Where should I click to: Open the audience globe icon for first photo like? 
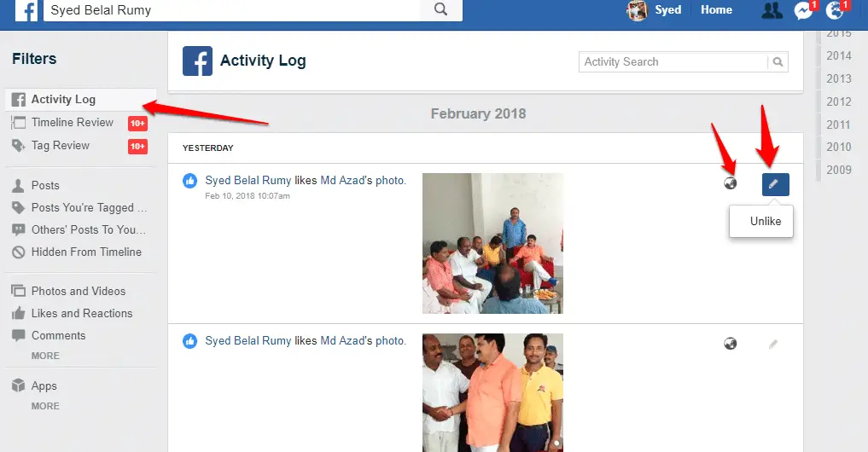pyautogui.click(x=730, y=183)
